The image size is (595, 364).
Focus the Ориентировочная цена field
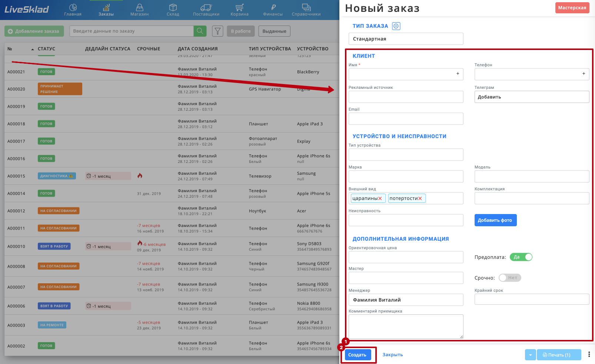[406, 257]
